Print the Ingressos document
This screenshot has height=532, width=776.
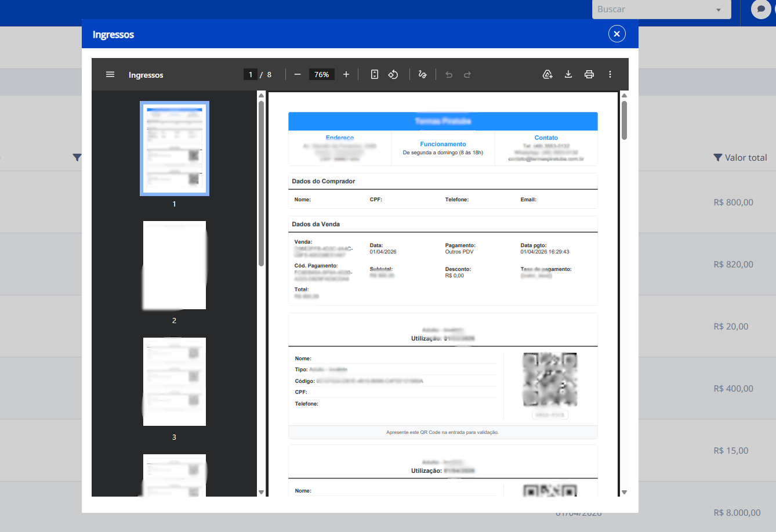click(589, 74)
